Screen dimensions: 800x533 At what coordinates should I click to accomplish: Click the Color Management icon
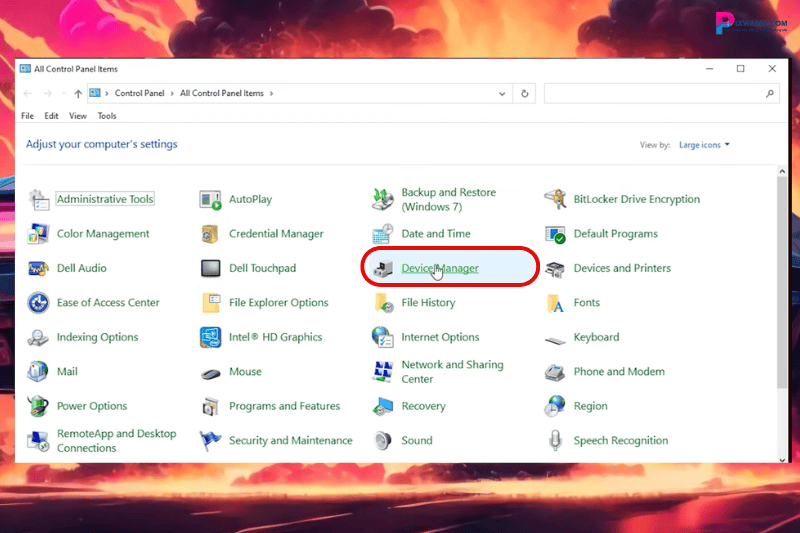[38, 234]
